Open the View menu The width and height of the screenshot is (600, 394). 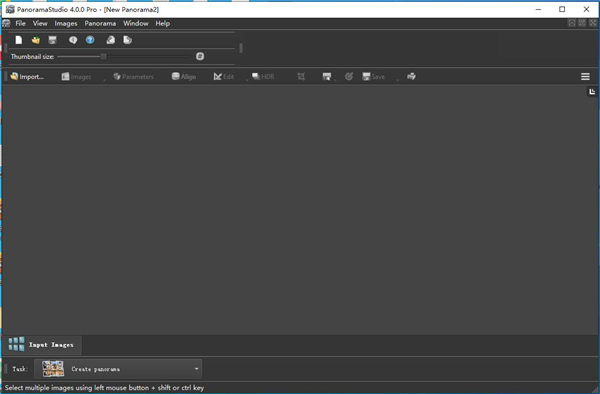[x=40, y=23]
